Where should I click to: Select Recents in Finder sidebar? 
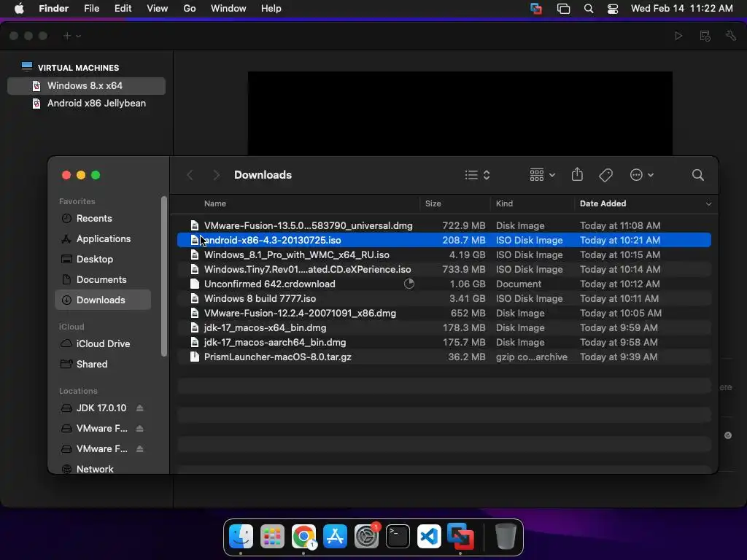[102, 218]
